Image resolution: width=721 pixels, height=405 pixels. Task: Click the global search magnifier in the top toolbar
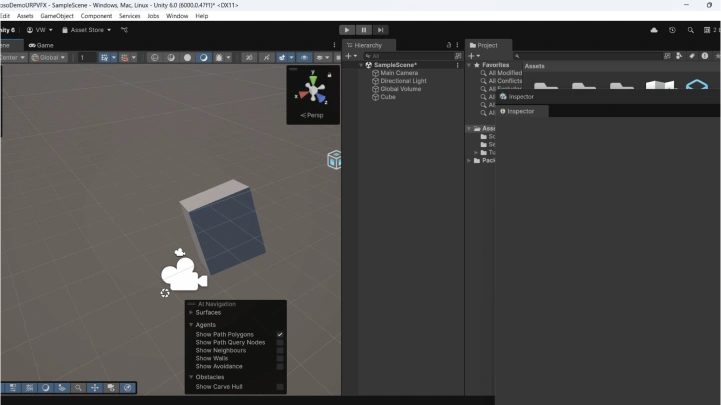[x=691, y=30]
